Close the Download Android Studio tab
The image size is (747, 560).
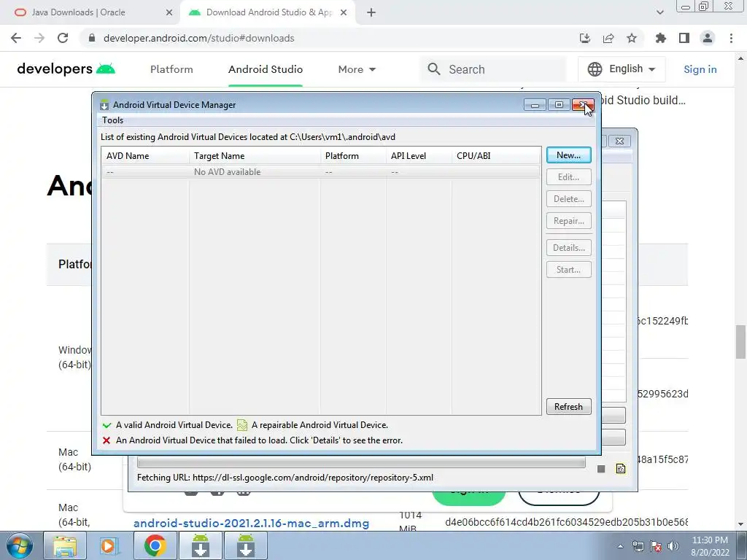[344, 12]
